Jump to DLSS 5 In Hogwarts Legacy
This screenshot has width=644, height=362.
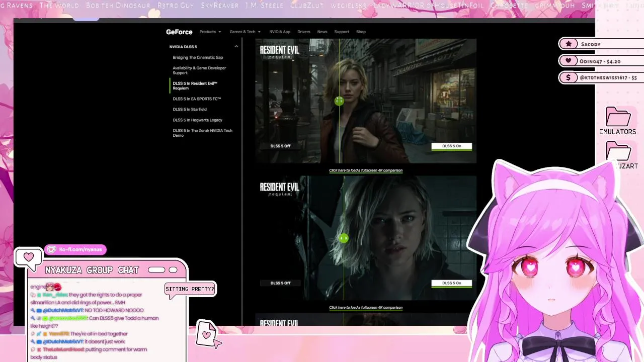(x=197, y=120)
